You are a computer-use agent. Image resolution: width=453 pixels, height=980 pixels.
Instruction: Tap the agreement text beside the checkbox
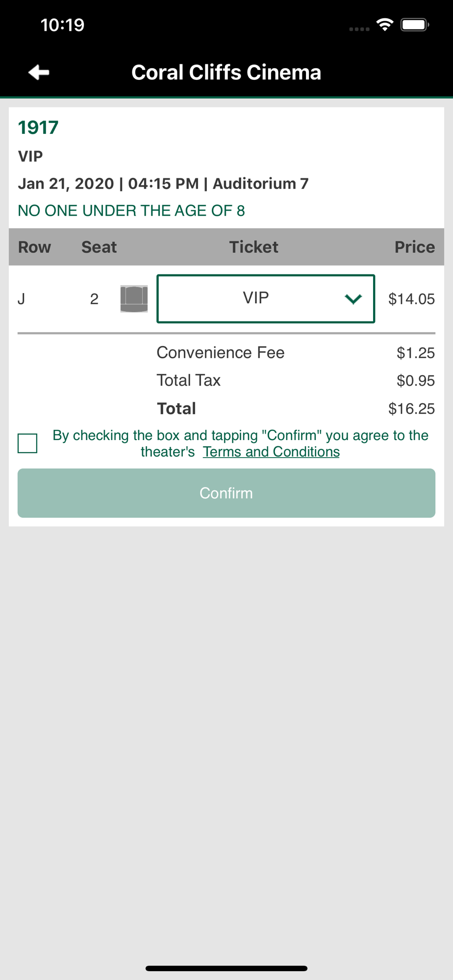point(240,443)
